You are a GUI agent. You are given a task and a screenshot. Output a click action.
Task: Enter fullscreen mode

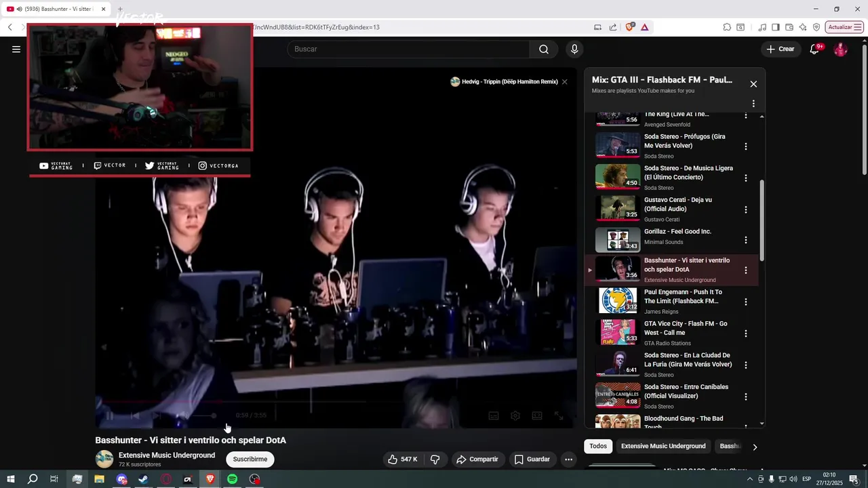(559, 415)
